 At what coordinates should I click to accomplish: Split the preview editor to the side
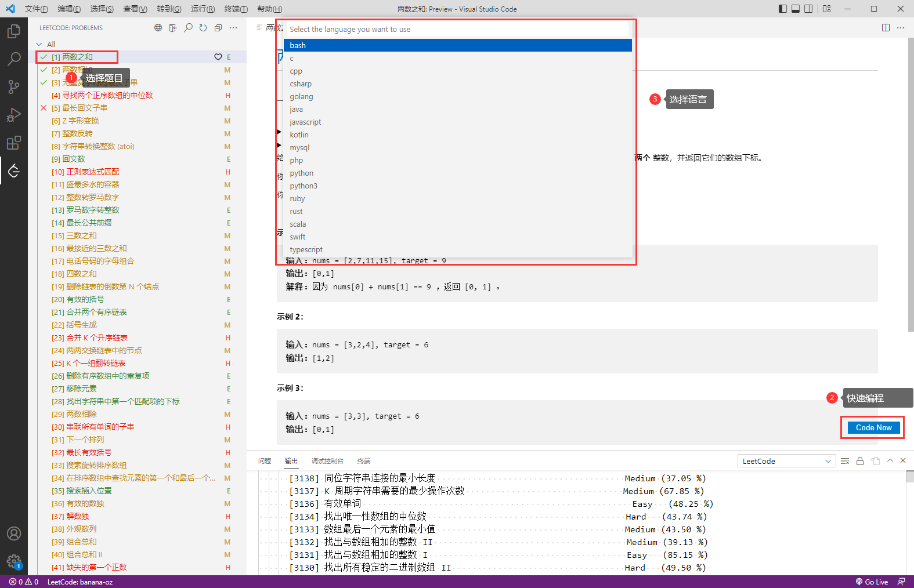pyautogui.click(x=886, y=28)
